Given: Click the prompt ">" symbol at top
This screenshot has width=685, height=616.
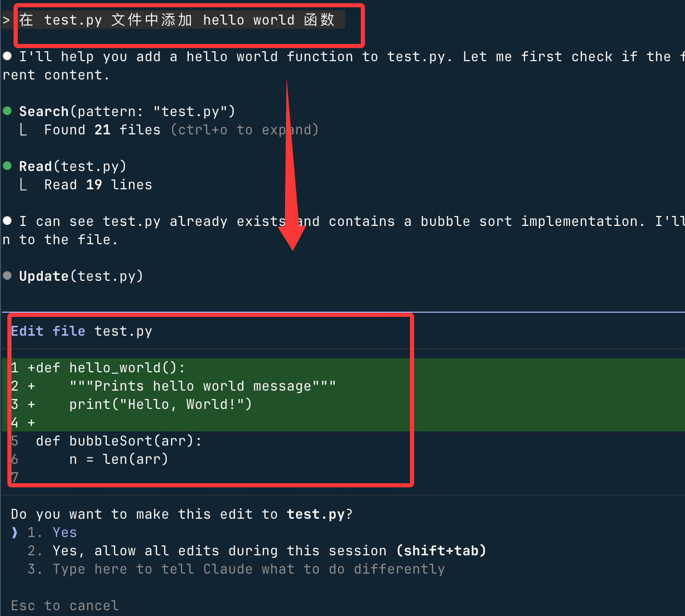Looking at the screenshot, I should pos(6,20).
